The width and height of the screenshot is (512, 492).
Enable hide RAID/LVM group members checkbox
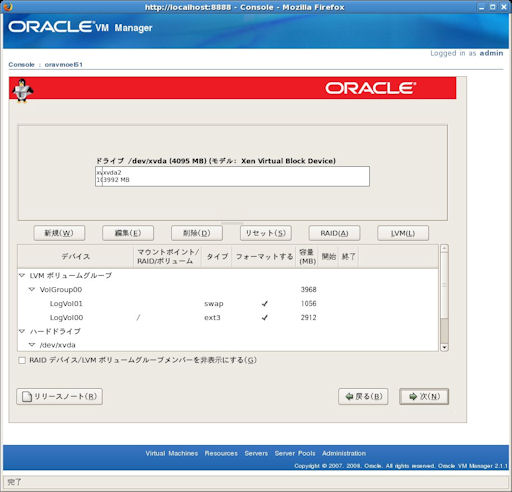click(22, 360)
